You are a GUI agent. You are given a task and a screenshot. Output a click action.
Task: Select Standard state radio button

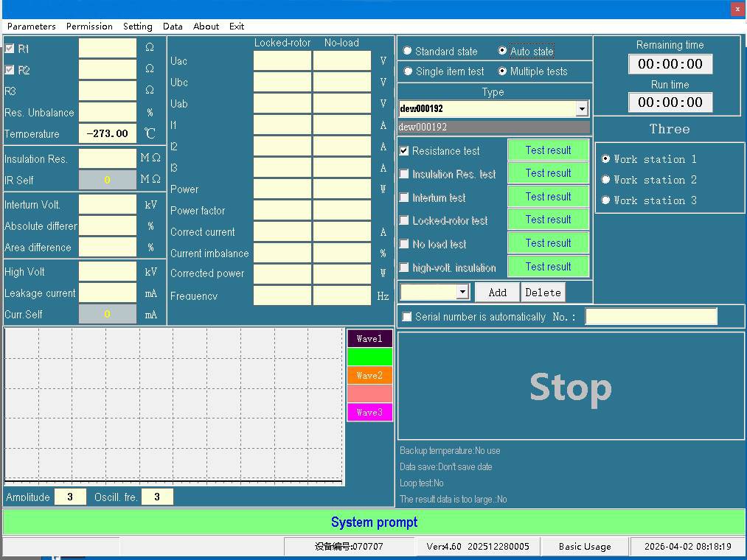[x=408, y=51]
